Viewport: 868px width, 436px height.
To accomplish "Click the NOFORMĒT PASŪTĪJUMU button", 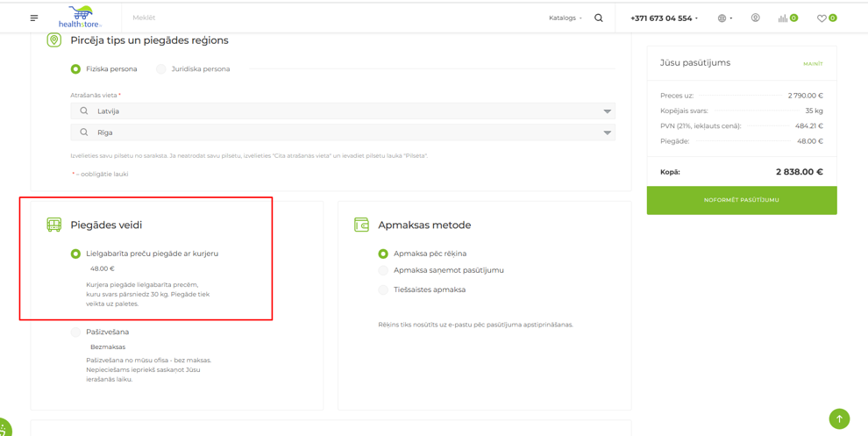I will coord(742,200).
